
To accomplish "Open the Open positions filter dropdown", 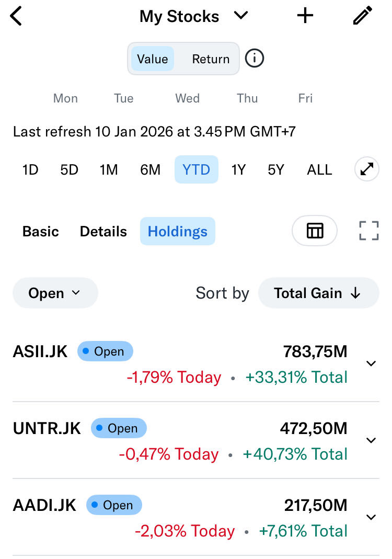I will (55, 293).
